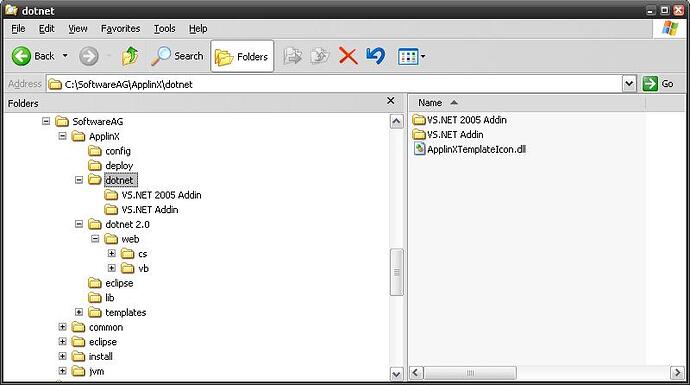This screenshot has height=385, width=690.
Task: Select the cs folder in tree
Action: 134,254
